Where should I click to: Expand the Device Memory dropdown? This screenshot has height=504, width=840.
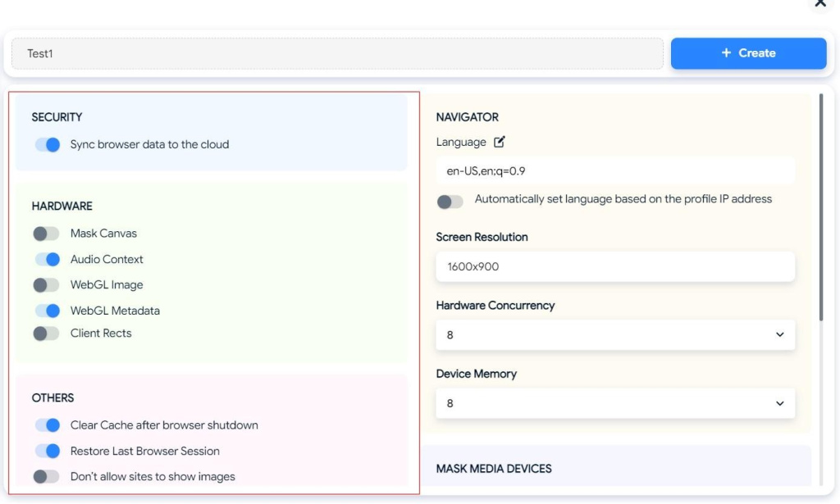(615, 403)
